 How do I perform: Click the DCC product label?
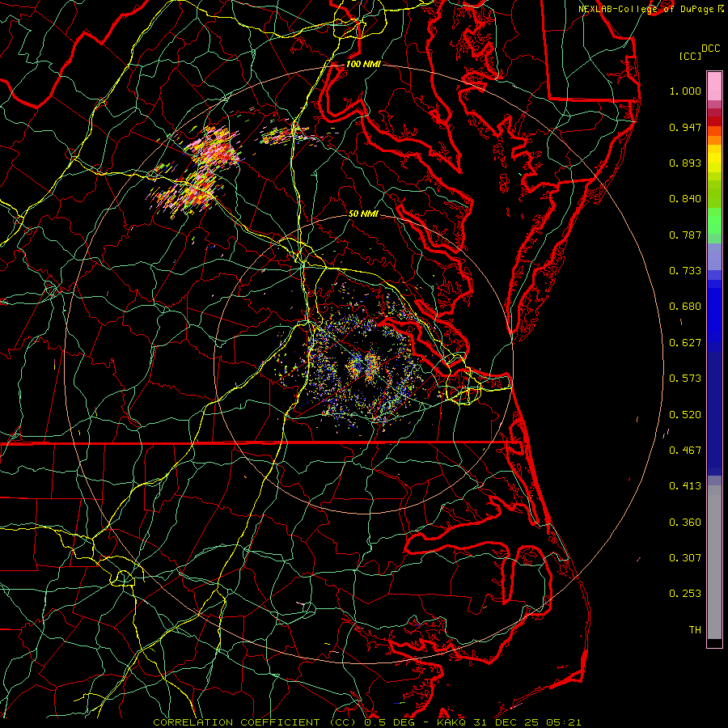pyautogui.click(x=710, y=48)
